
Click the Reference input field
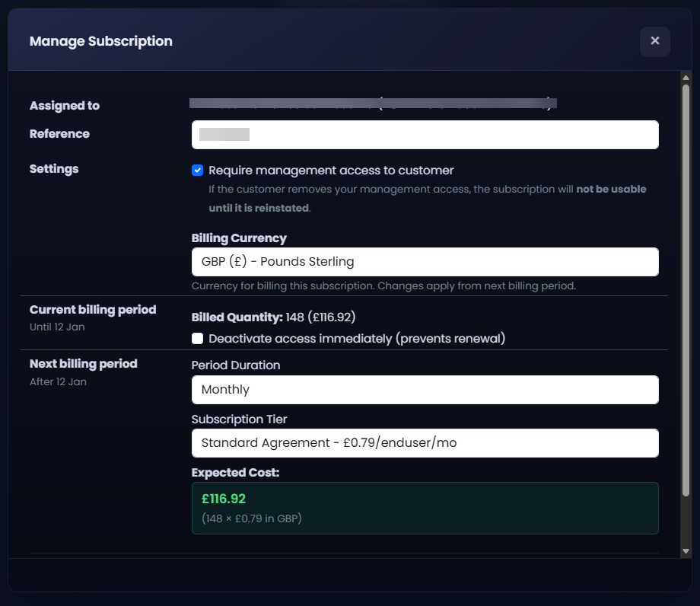tap(425, 135)
